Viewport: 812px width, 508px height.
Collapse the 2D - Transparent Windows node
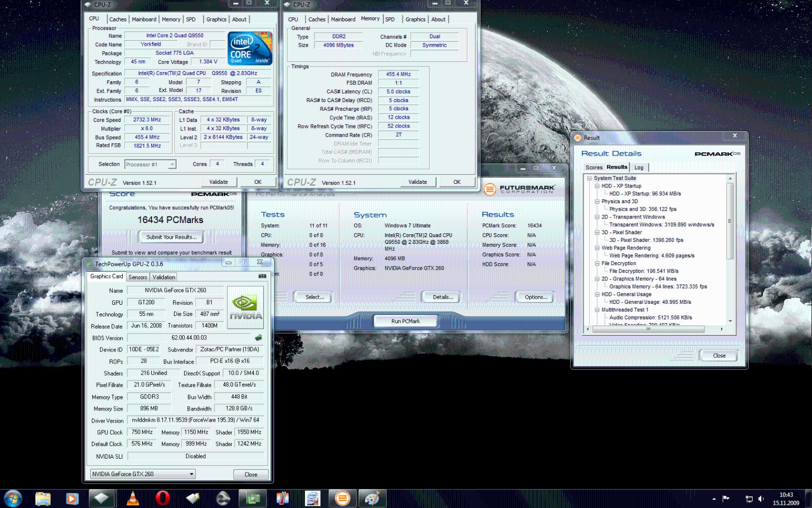pyautogui.click(x=597, y=217)
